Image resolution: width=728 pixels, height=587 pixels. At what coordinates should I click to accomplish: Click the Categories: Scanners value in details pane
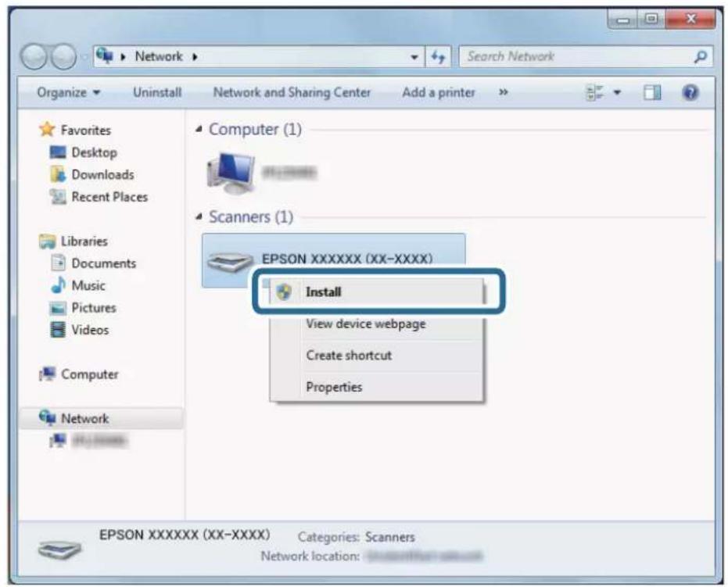389,537
